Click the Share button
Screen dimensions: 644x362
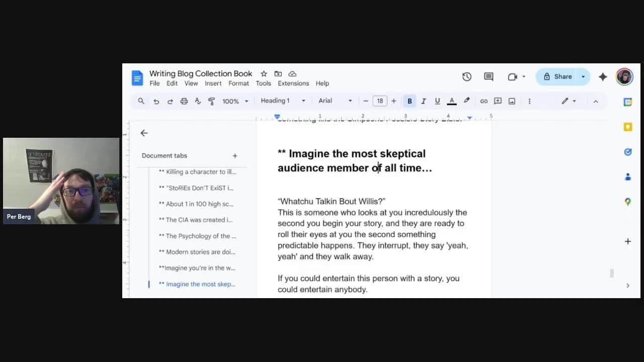pos(557,77)
